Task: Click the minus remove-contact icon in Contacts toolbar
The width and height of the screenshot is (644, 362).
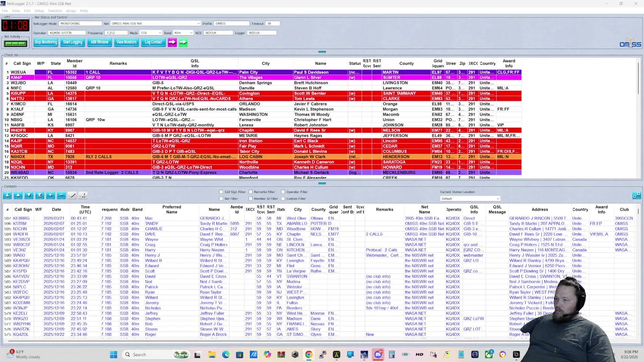Action: point(61,196)
